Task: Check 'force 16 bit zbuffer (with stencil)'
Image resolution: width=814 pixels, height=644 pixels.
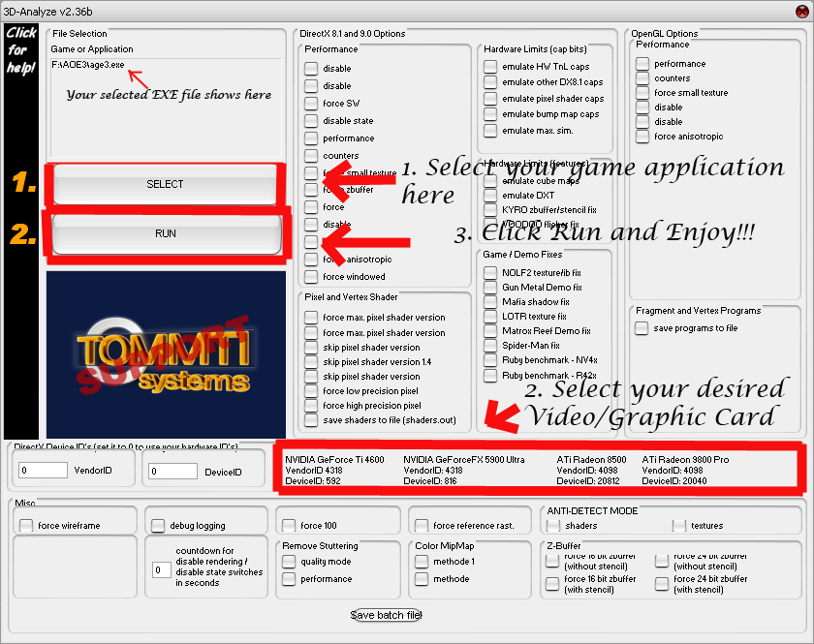Action: pyautogui.click(x=552, y=584)
